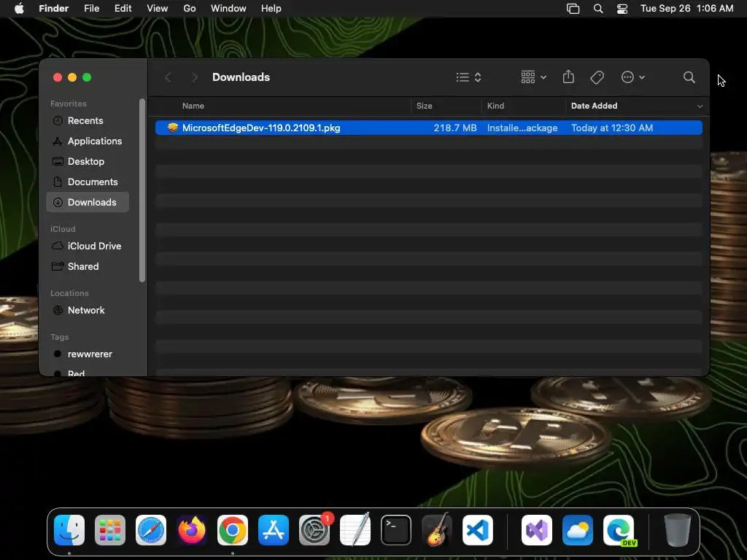Screen dimensions: 747x560
Task: Open Spotlight search in menu bar
Action: tap(598, 9)
